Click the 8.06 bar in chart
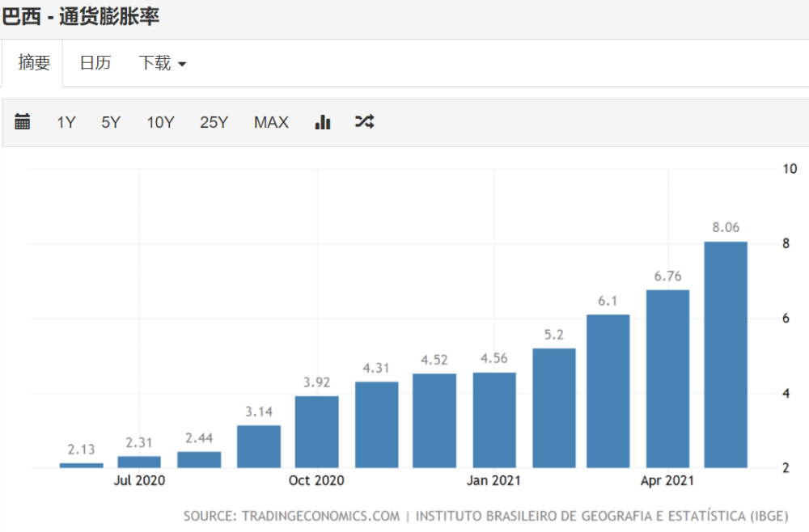Viewport: 809px width, 532px height. (726, 355)
